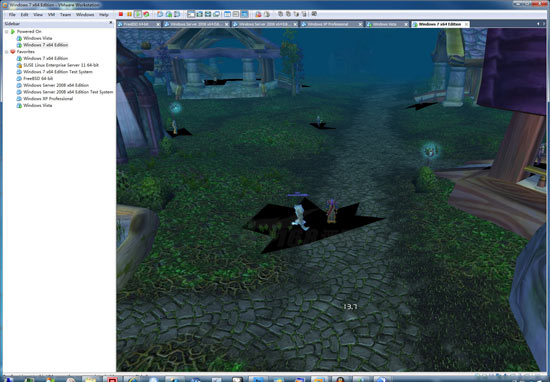
Task: Switch to the Windows XP Professional tab
Action: point(328,24)
